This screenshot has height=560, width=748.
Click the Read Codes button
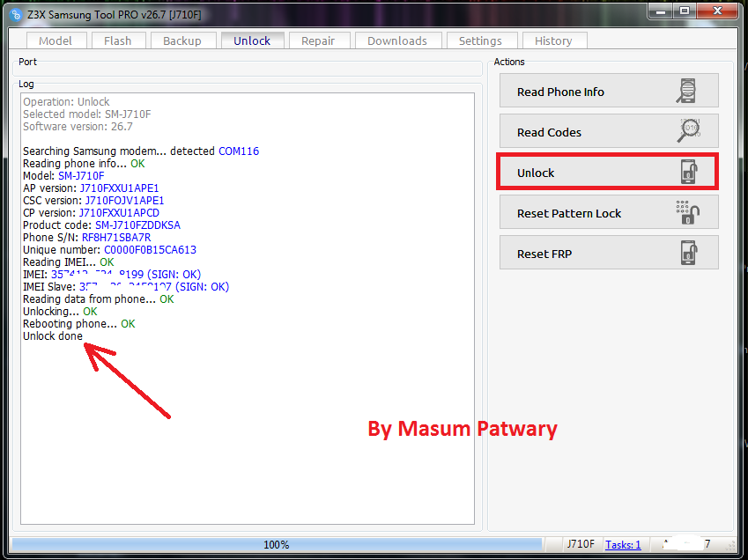click(x=609, y=131)
